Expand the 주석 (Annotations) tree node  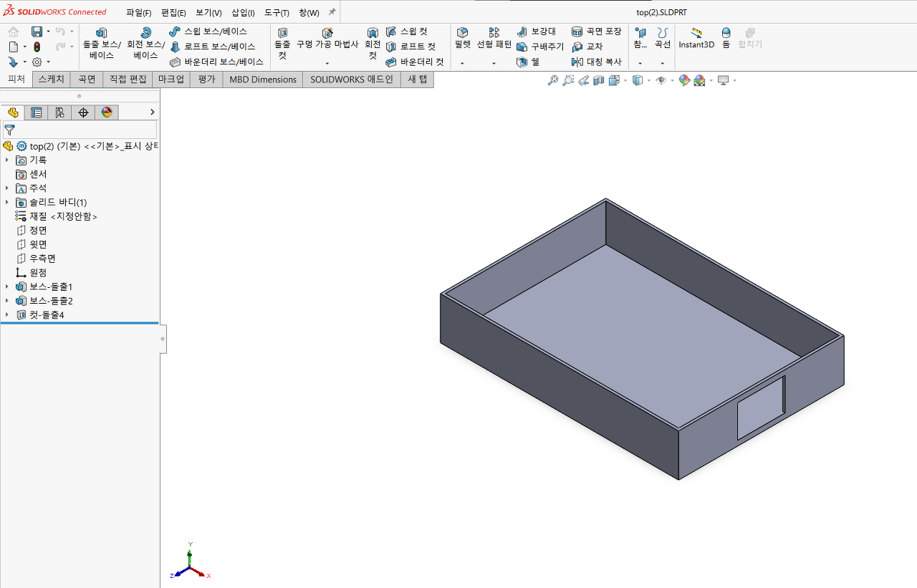[7, 188]
